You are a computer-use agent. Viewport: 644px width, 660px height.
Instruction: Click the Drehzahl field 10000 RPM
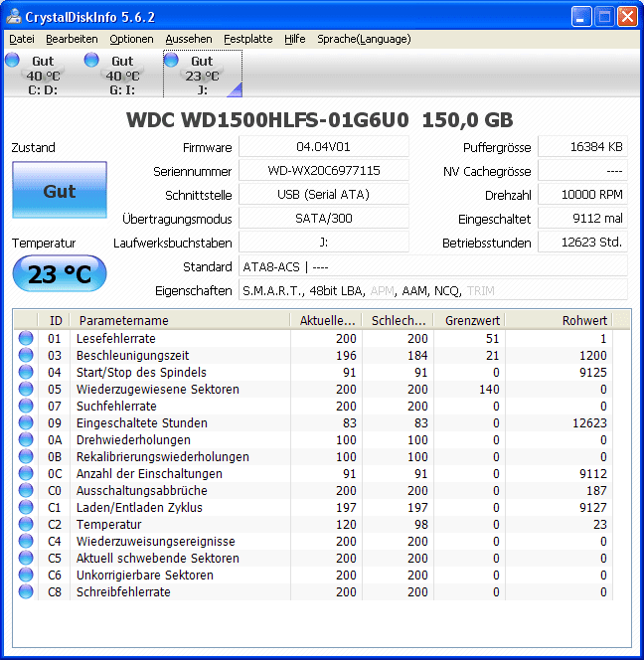pos(582,195)
